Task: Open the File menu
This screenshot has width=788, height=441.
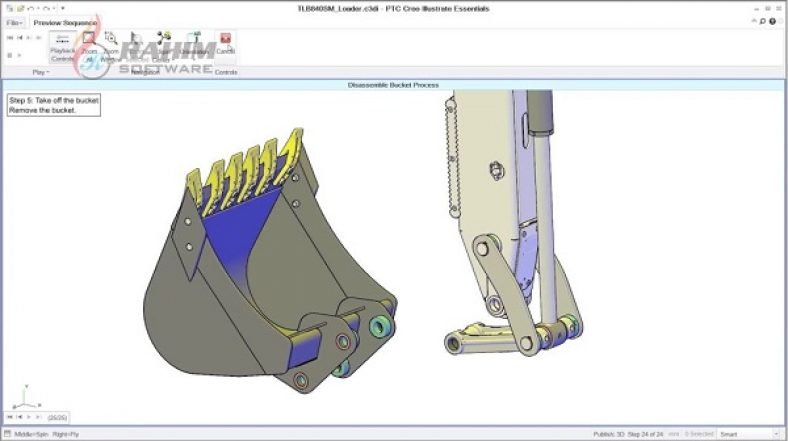Action: click(x=14, y=23)
